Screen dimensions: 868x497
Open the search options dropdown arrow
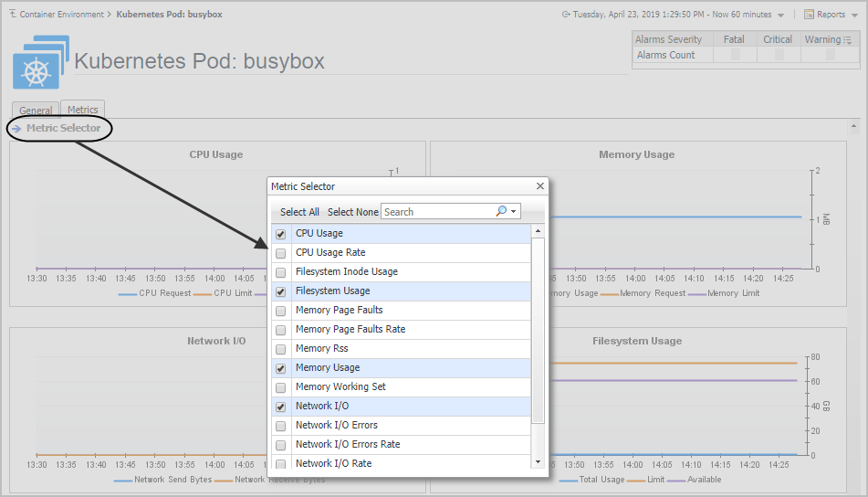click(514, 212)
